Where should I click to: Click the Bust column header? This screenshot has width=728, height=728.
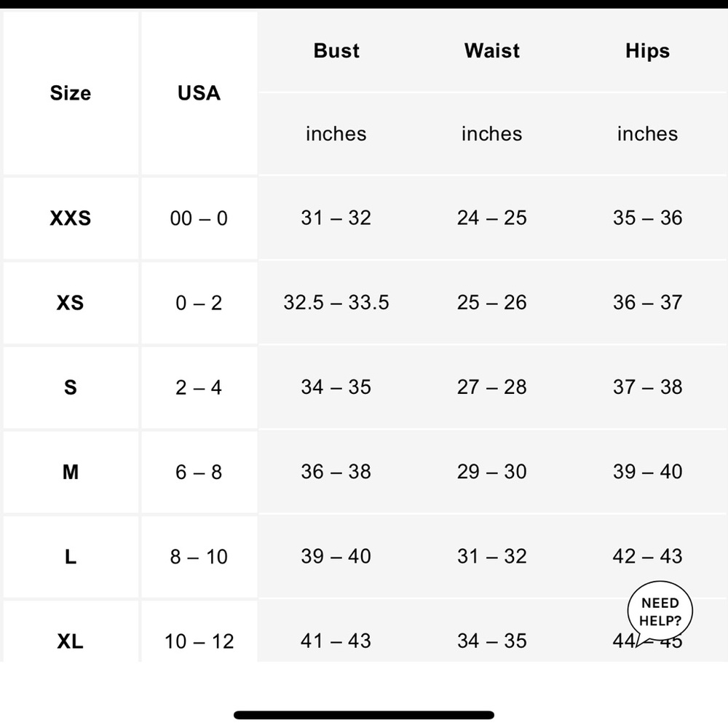coord(336,51)
